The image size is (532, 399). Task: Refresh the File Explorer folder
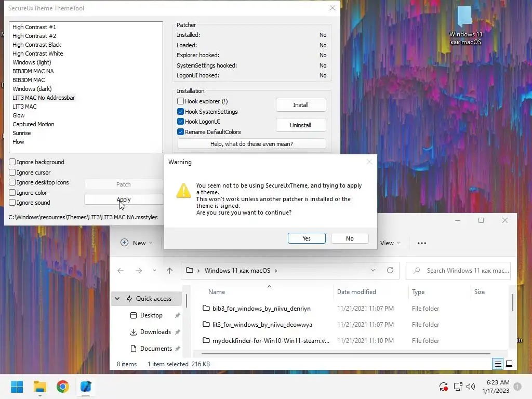click(390, 270)
